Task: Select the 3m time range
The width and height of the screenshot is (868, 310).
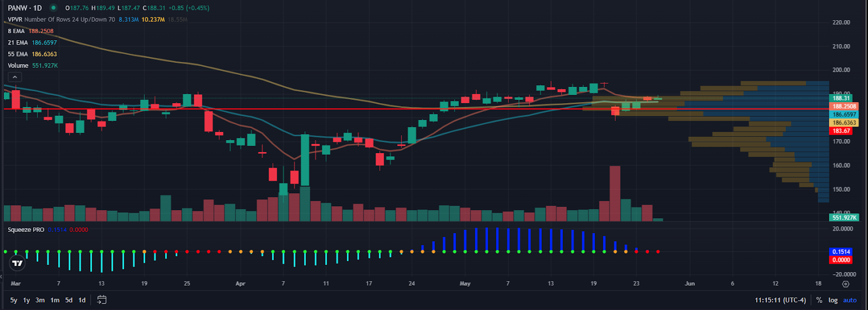Action: point(40,300)
